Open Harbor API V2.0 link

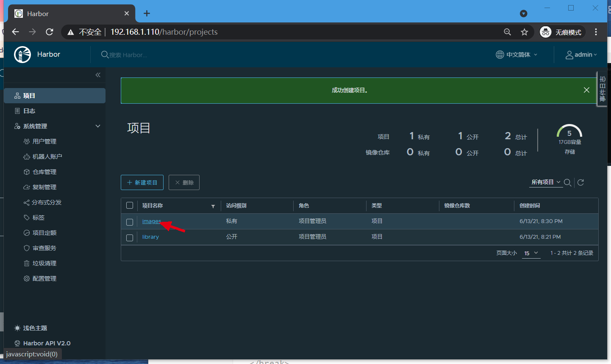click(x=42, y=343)
